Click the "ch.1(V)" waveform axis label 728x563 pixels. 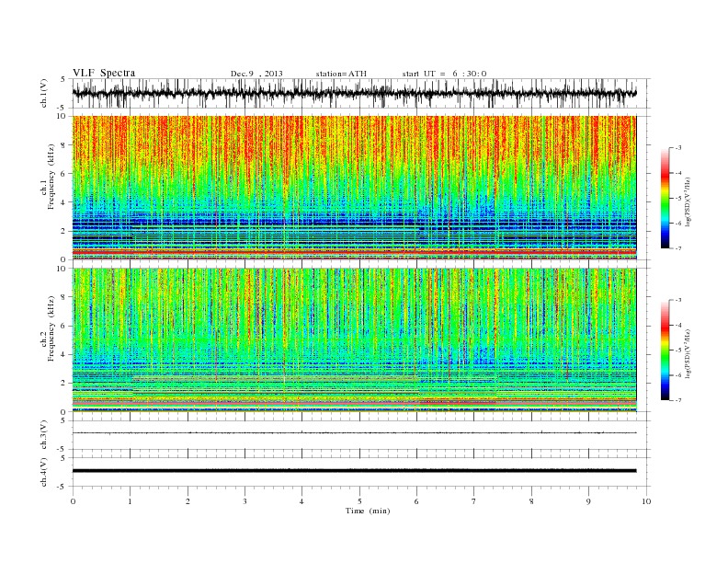click(x=44, y=93)
